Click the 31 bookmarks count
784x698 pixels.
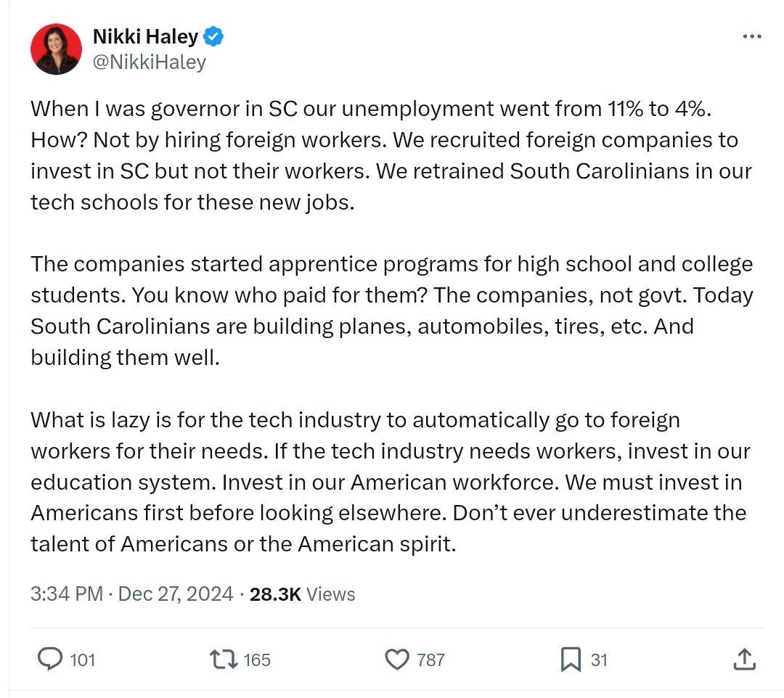pos(599,660)
